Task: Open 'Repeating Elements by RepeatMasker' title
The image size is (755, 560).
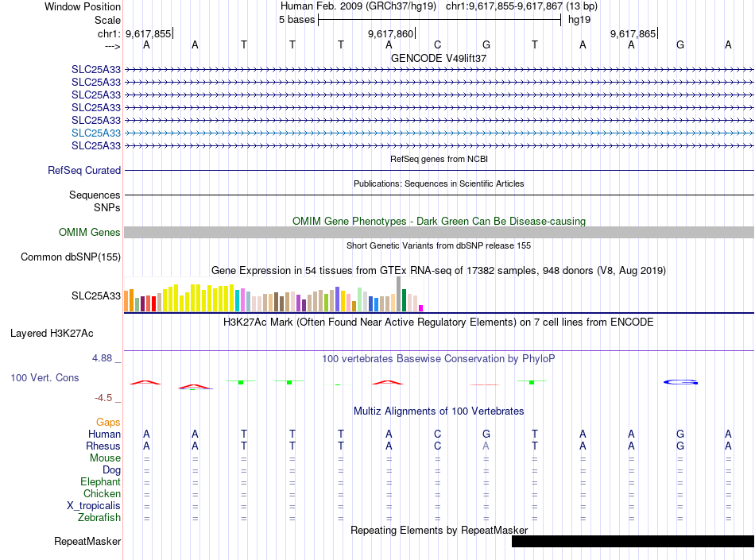Action: [x=439, y=530]
